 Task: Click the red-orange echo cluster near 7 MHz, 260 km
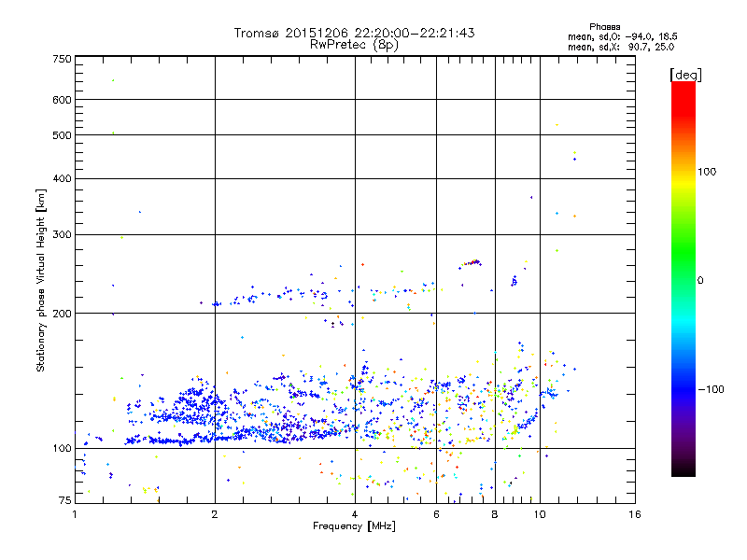pyautogui.click(x=471, y=263)
